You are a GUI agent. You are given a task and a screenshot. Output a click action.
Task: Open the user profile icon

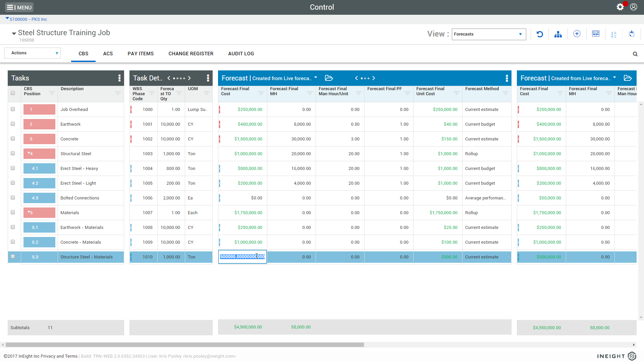point(634,7)
